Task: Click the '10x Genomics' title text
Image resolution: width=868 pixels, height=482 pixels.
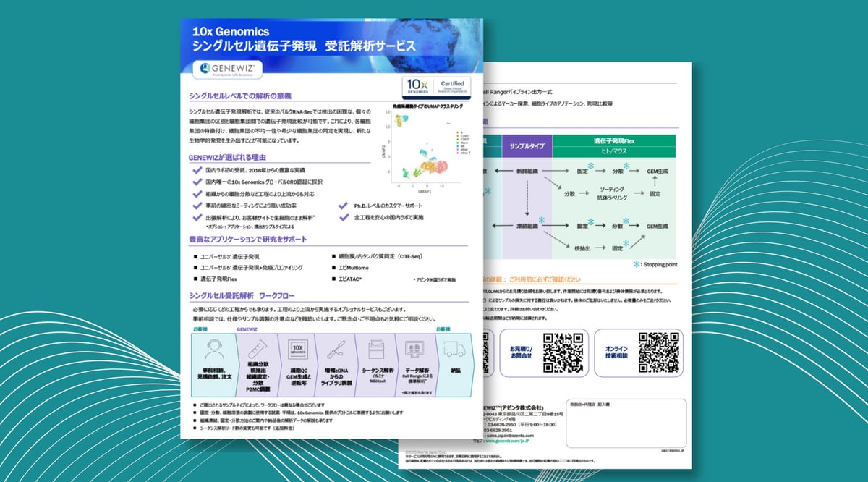Action: point(231,31)
